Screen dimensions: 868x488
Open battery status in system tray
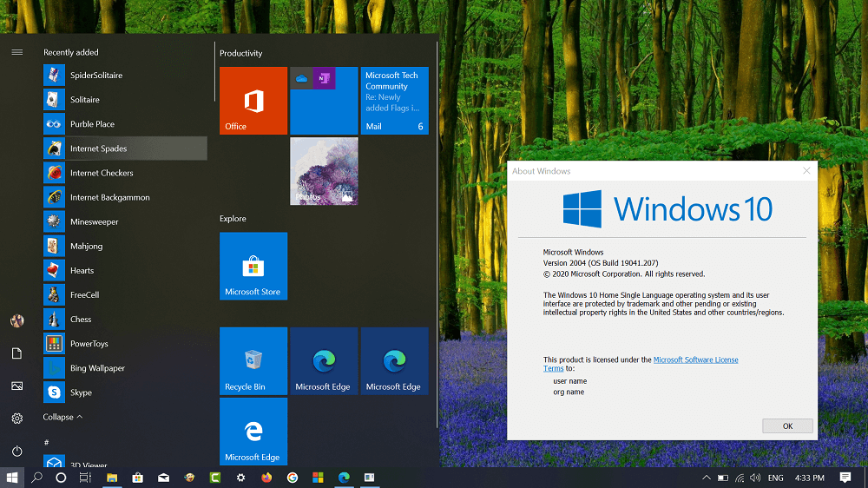(722, 477)
